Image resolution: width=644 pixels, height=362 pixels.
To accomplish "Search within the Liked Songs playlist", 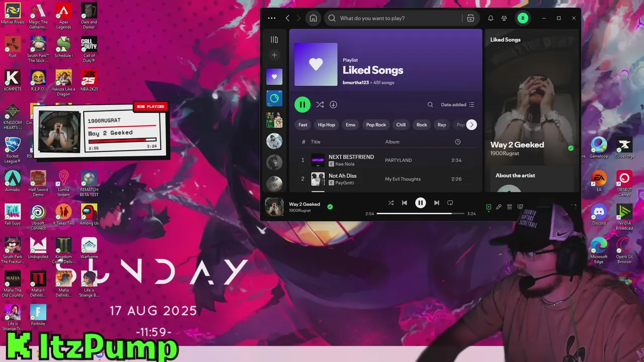I will tap(430, 105).
